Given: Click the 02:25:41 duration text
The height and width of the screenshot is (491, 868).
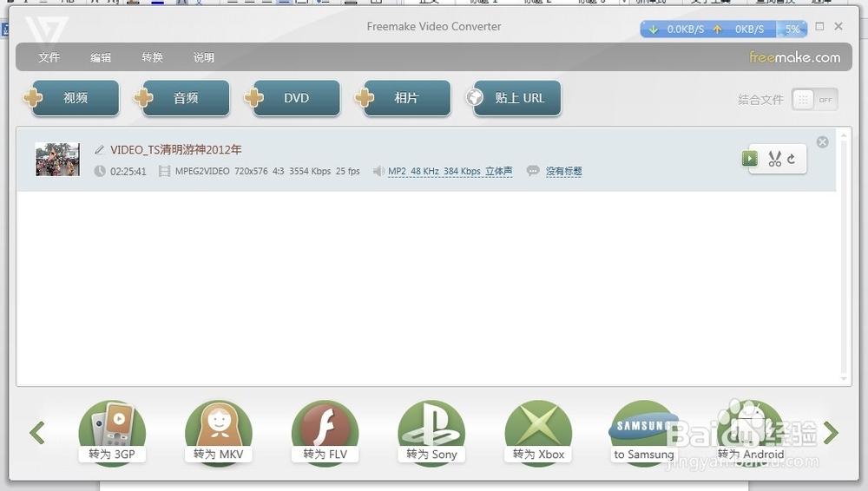Looking at the screenshot, I should [128, 172].
